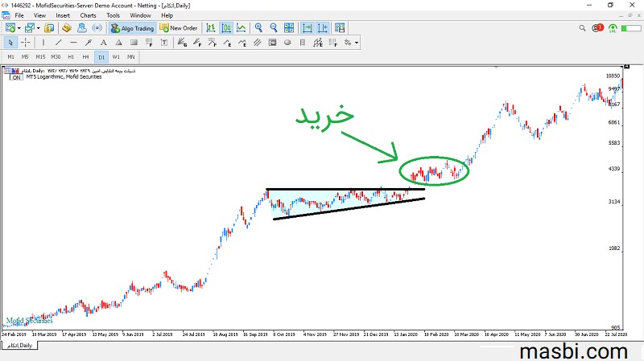Viewport: 644px width, 361px height.
Task: Toggle chart shift button
Action: click(323, 28)
